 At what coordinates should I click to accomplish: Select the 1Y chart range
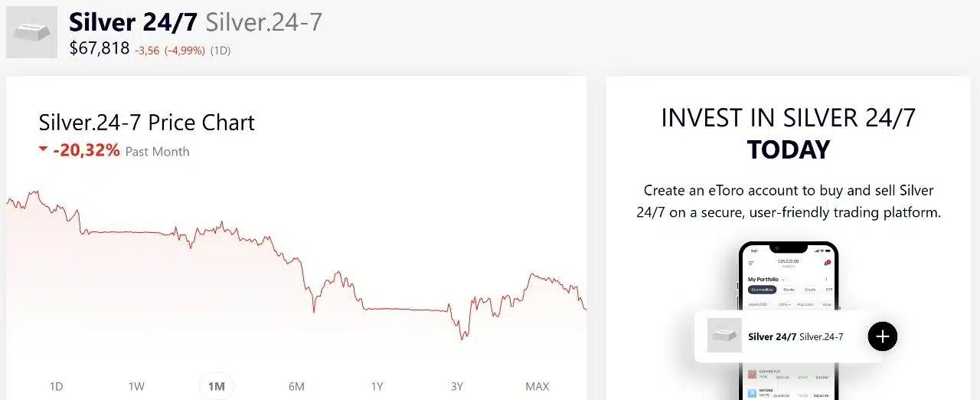coord(377,386)
